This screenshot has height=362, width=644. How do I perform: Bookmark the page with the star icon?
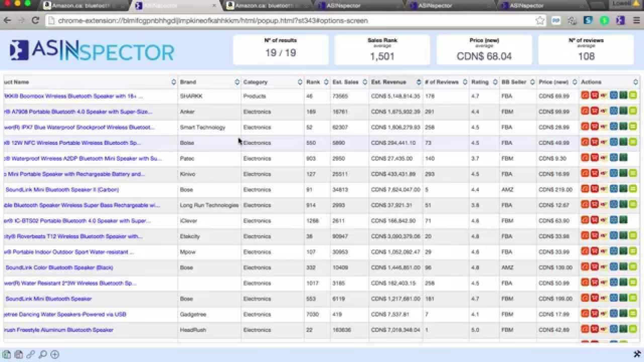point(540,21)
